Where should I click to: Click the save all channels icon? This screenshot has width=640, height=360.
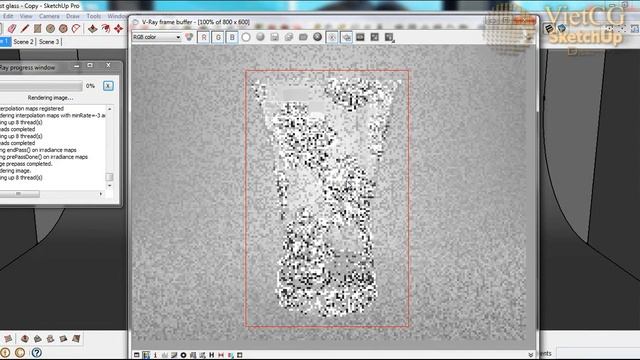coord(289,37)
